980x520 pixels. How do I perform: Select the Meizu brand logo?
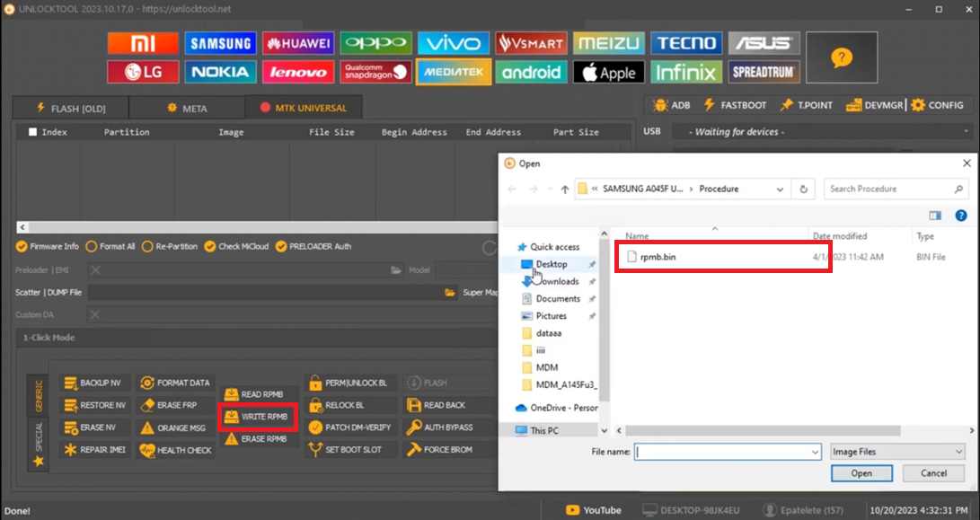[x=609, y=43]
